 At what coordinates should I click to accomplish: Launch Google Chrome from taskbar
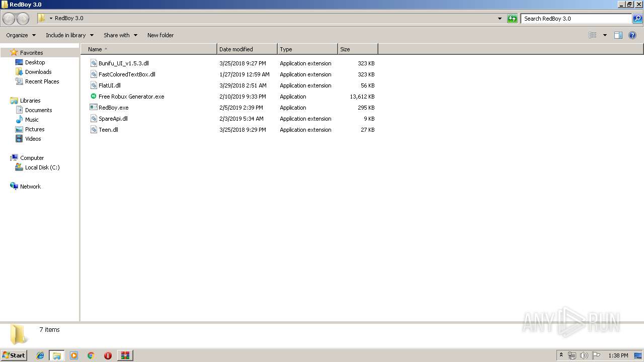coord(91,355)
